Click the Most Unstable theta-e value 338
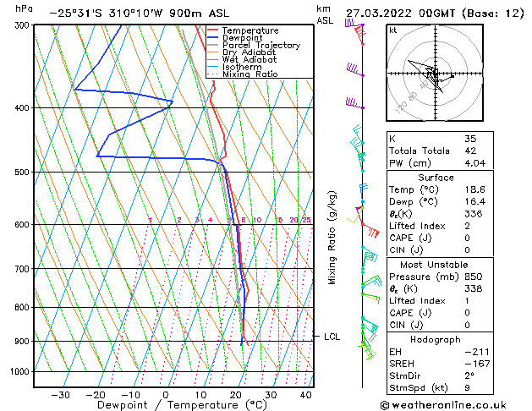This screenshot has width=532, height=411. coord(474,288)
